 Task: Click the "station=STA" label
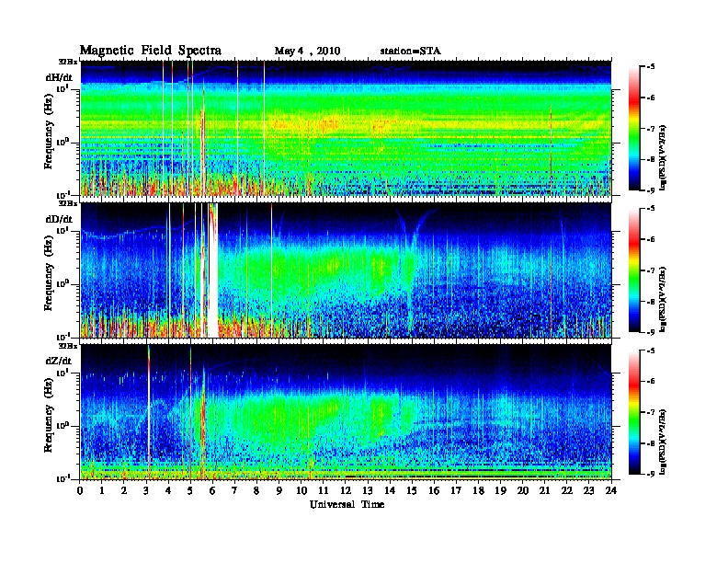coord(410,51)
